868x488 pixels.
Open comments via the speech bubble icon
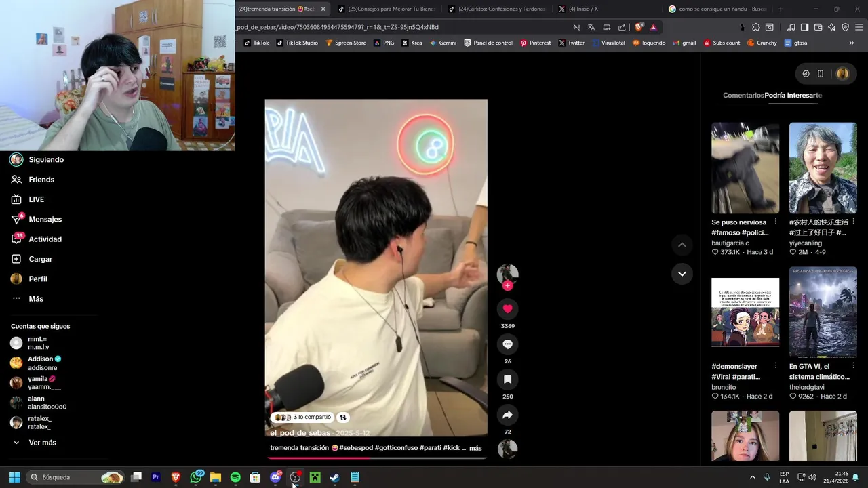[x=507, y=344]
